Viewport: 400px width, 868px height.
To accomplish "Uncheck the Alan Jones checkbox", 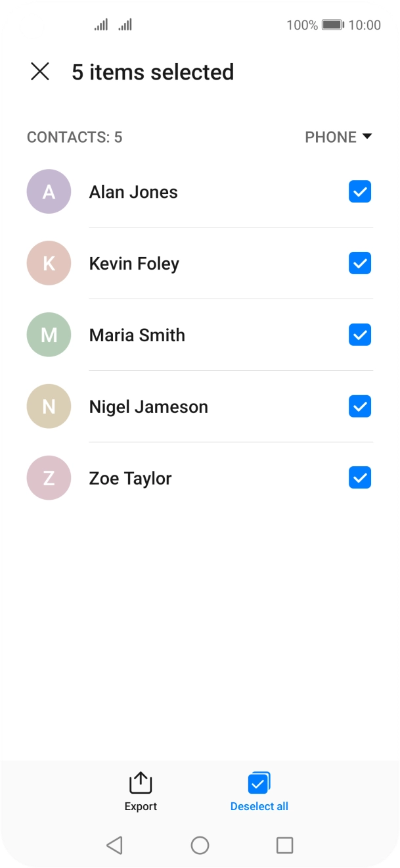I will [360, 191].
